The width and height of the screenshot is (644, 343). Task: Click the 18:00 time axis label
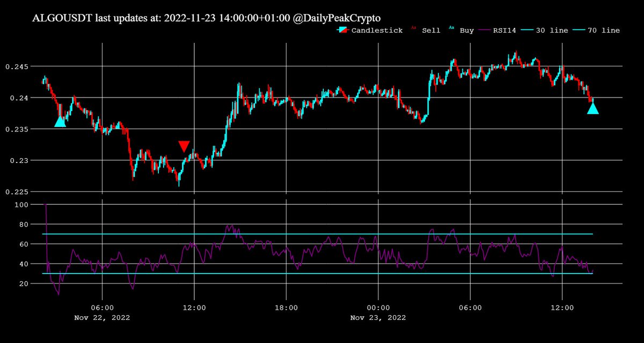tap(286, 308)
